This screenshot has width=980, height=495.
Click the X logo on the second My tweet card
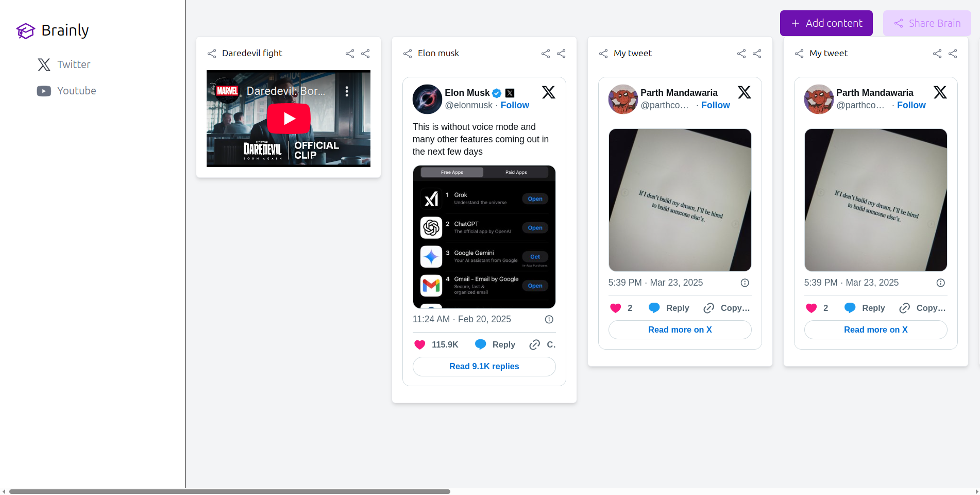(940, 92)
